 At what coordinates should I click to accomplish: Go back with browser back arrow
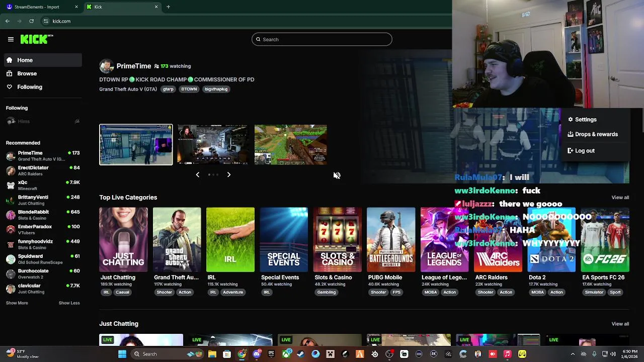click(8, 21)
